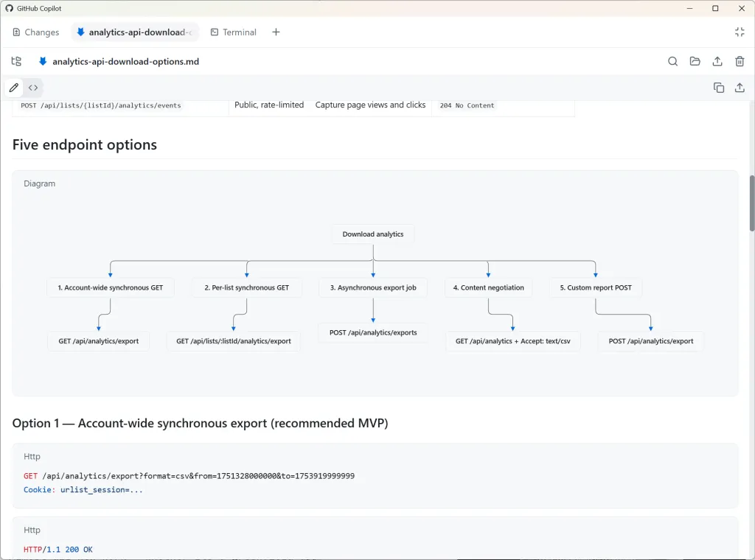Click the GitHub Copilot logo in title bar
This screenshot has width=755, height=560.
click(x=9, y=9)
